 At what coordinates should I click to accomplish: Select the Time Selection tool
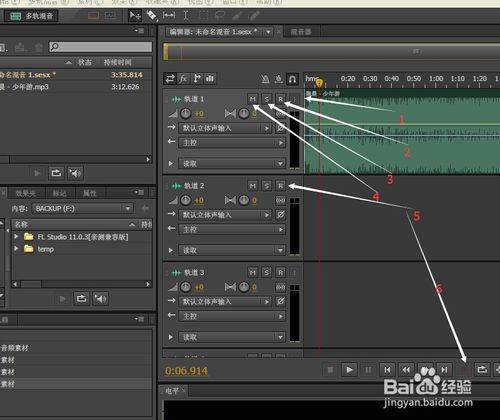pyautogui.click(x=186, y=15)
